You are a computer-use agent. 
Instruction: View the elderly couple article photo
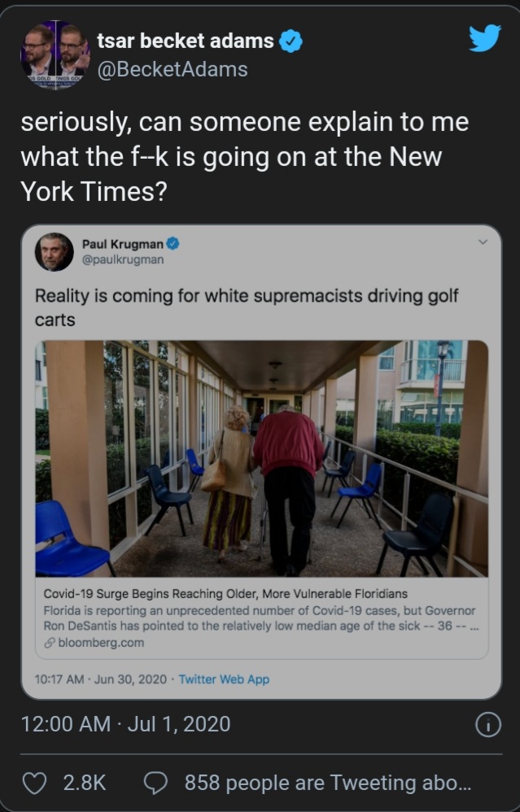(x=261, y=458)
